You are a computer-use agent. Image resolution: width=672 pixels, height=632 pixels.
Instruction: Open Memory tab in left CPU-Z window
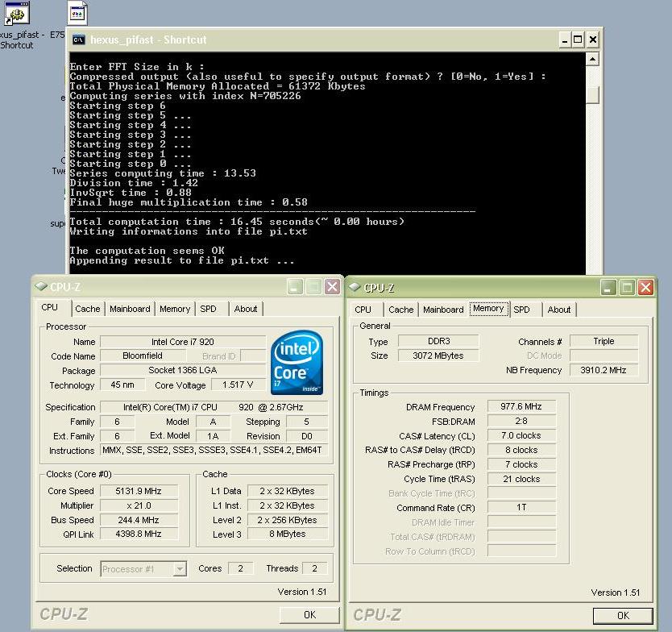click(175, 309)
